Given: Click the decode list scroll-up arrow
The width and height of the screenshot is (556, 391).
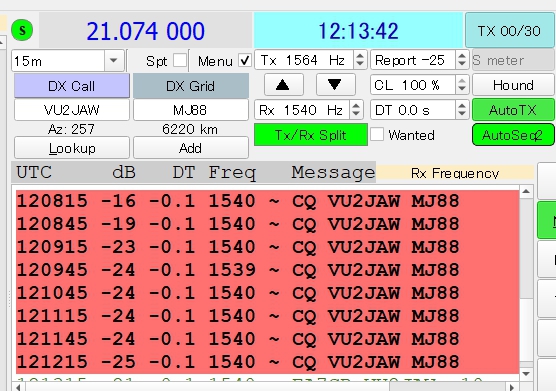Looking at the screenshot, I should (526, 192).
